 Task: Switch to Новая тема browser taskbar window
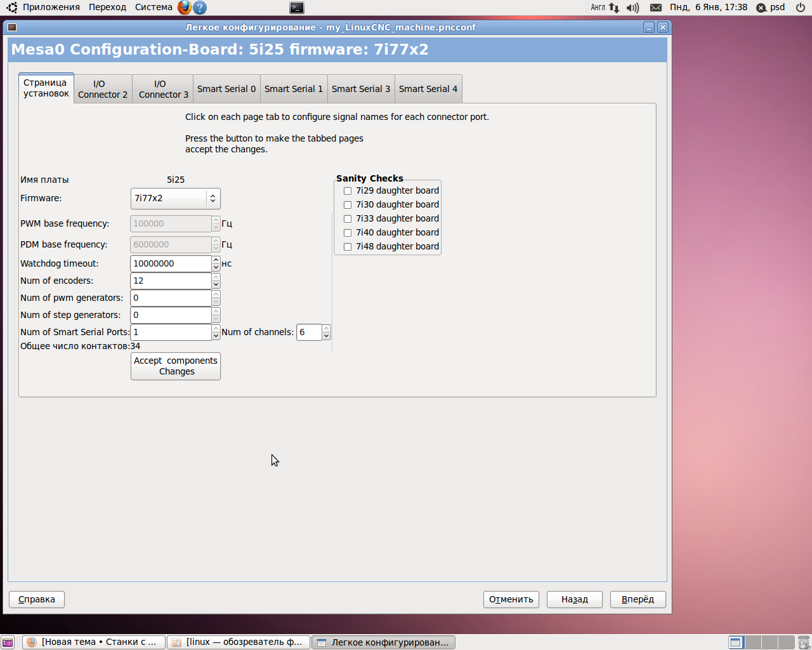94,642
